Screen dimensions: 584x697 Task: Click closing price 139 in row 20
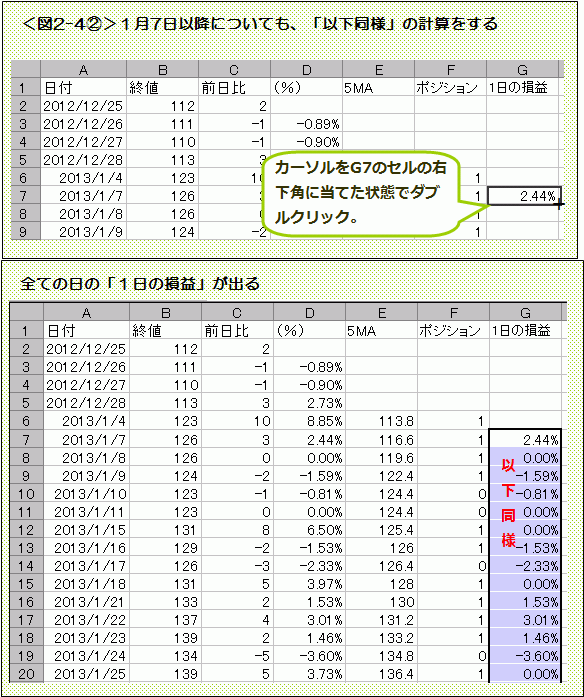165,674
